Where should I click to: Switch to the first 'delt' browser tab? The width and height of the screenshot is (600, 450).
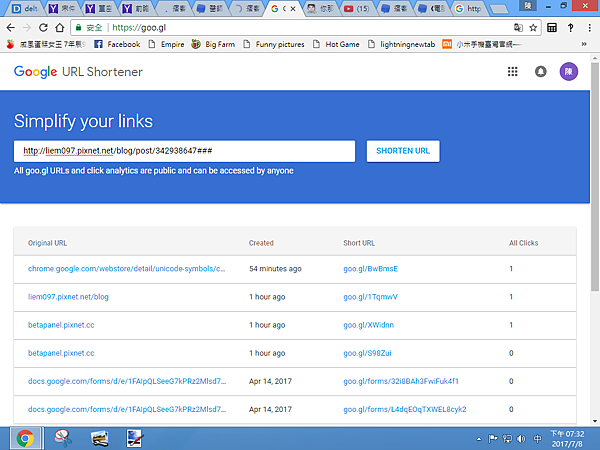click(24, 8)
